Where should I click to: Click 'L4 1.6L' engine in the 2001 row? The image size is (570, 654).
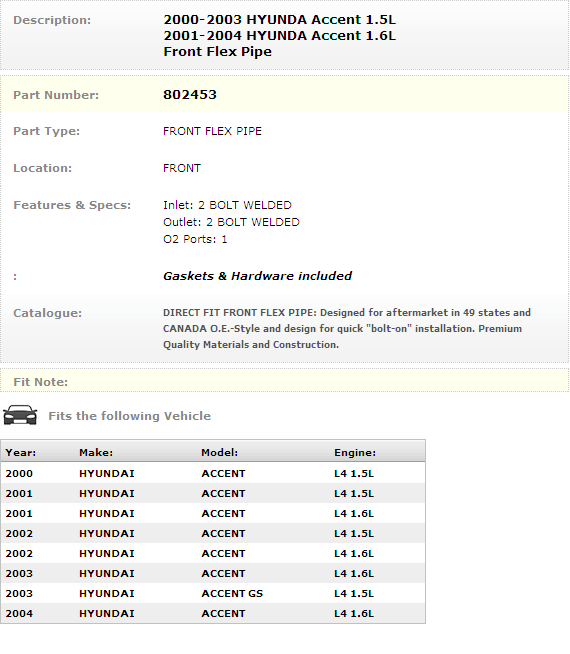pos(354,514)
